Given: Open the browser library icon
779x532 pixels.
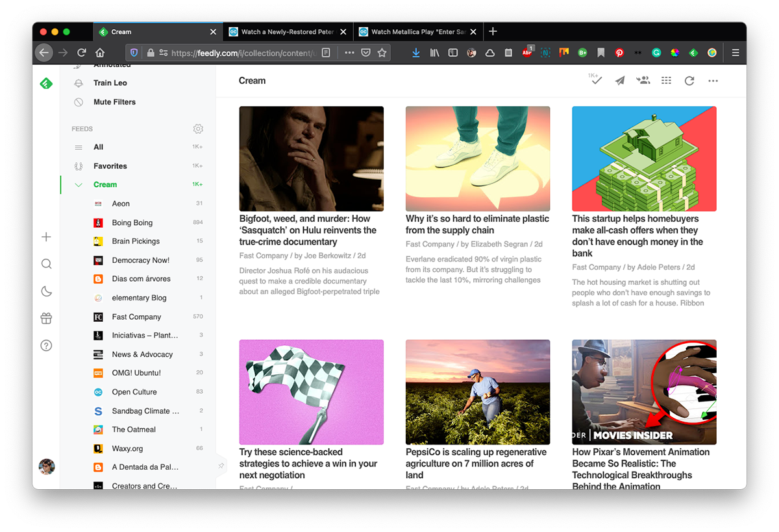Looking at the screenshot, I should pyautogui.click(x=435, y=53).
